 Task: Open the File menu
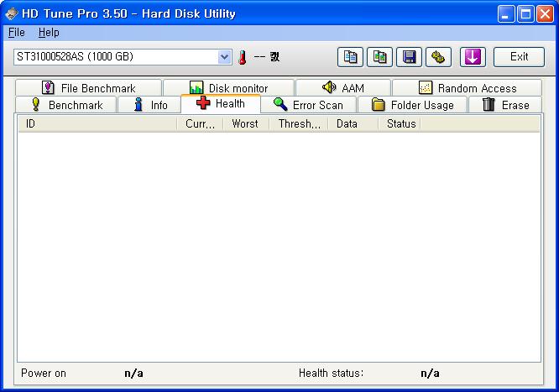[17, 33]
